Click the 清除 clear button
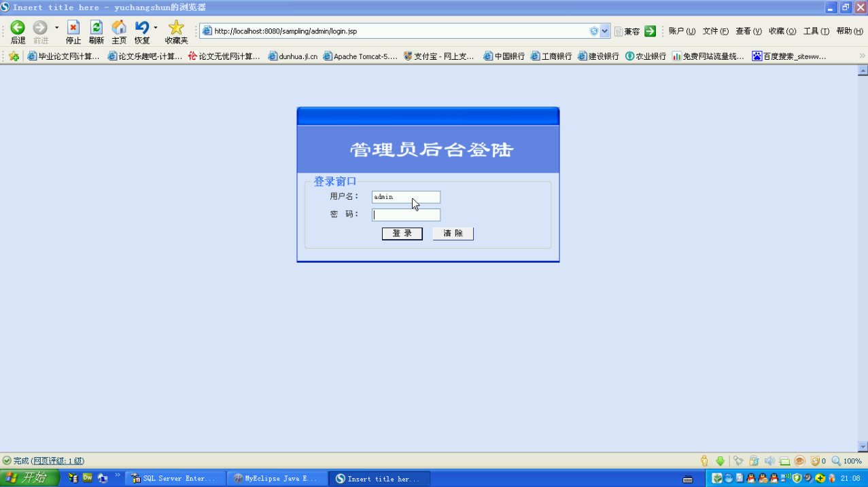868x487 pixels. (x=453, y=234)
